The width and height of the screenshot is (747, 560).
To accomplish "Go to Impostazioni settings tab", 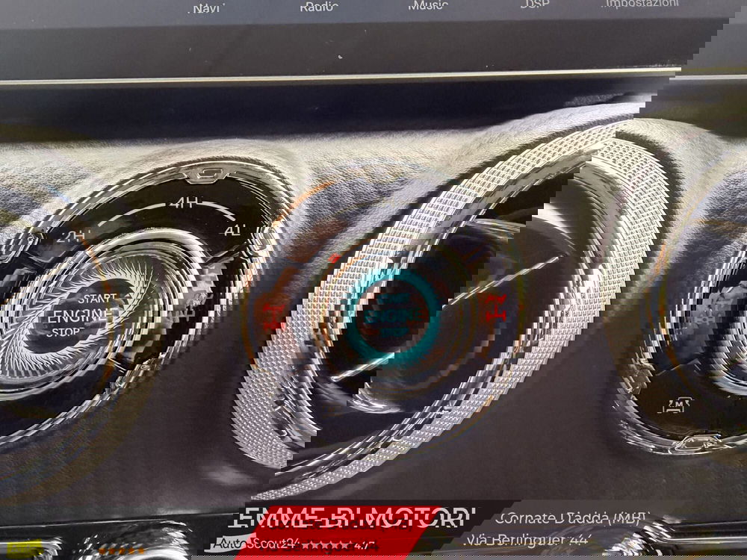I will click(x=642, y=4).
